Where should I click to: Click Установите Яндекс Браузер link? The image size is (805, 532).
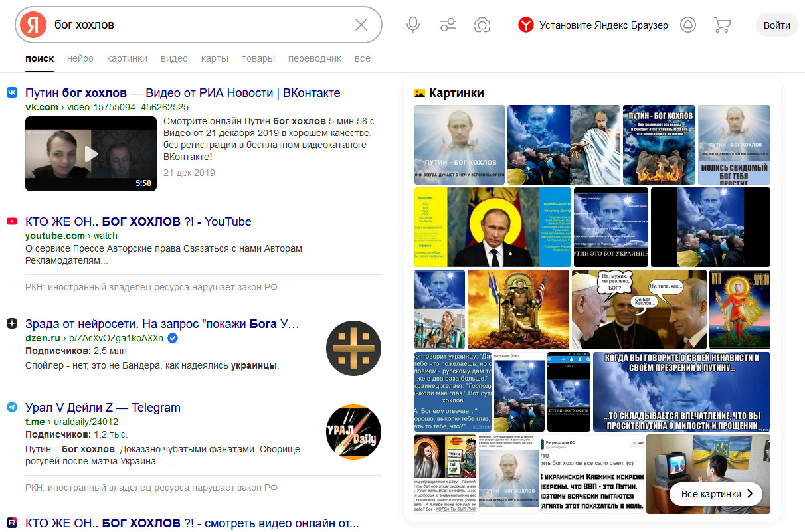604,25
